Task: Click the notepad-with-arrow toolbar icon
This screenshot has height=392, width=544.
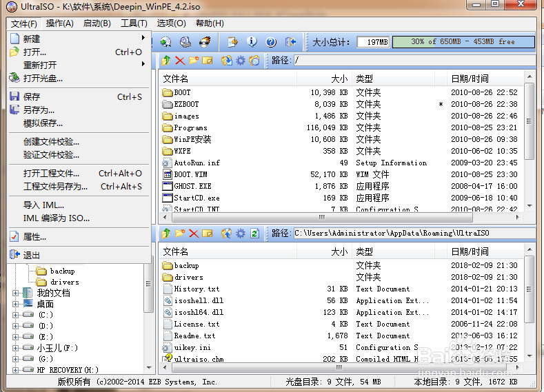Action: tap(232, 42)
